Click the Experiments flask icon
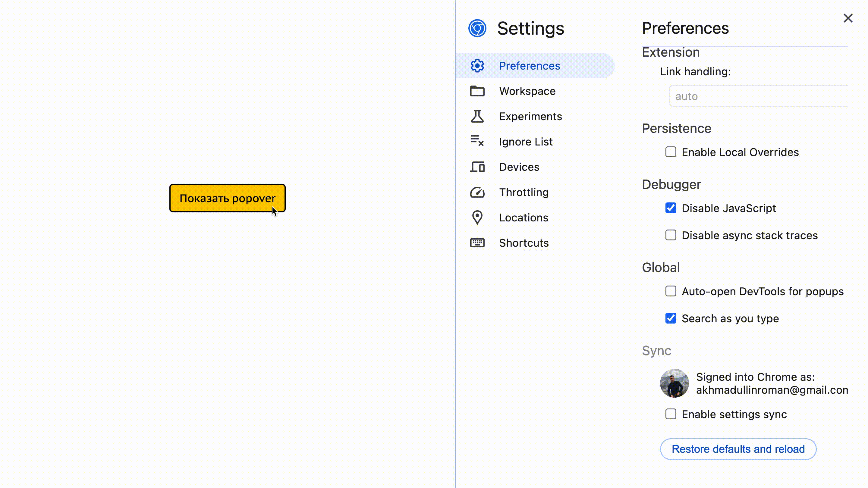This screenshot has height=488, width=868. 477,116
